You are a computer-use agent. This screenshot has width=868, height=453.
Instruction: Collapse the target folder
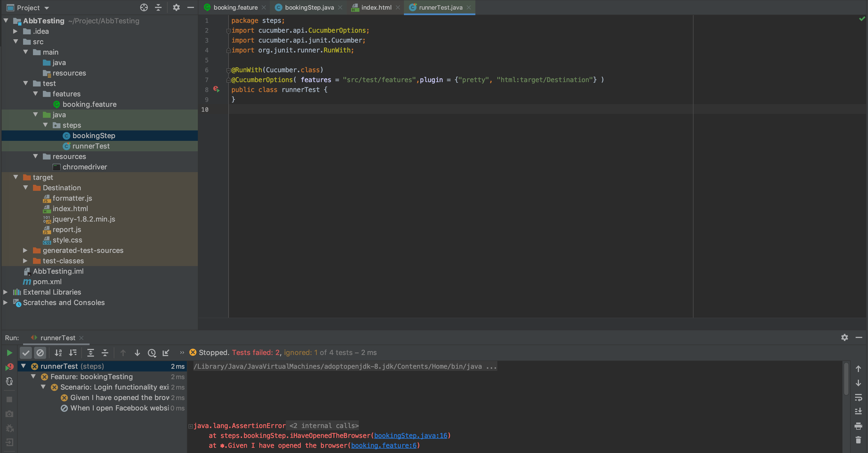point(15,177)
